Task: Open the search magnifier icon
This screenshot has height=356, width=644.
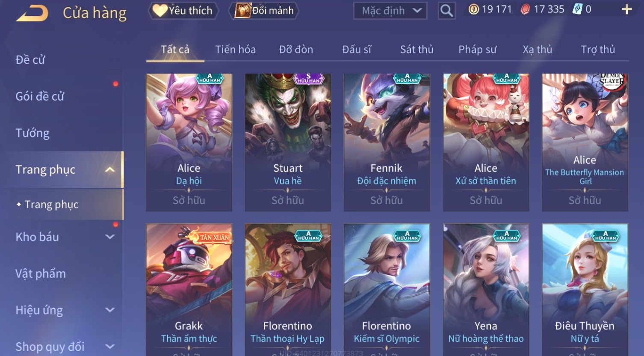Action: 446,10
